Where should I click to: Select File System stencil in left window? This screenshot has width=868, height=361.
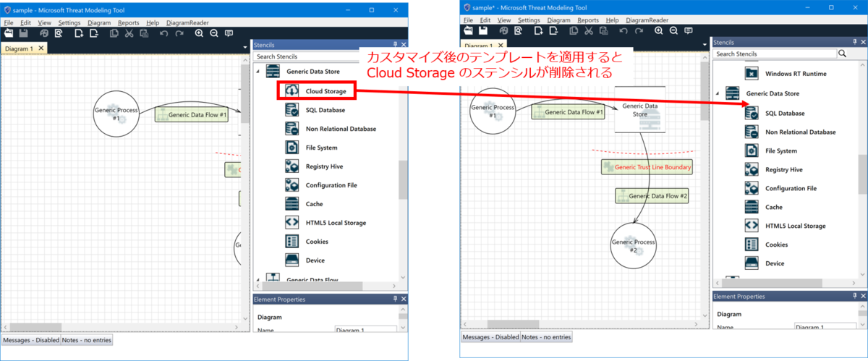pos(312,148)
